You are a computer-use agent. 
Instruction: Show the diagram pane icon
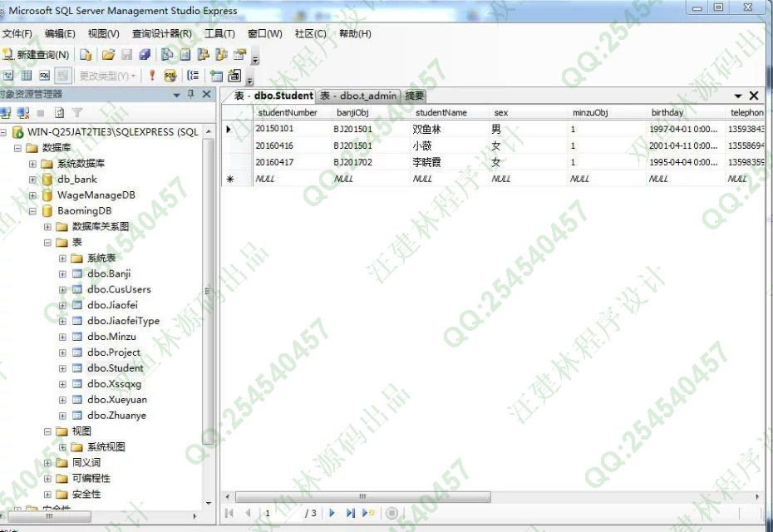(8, 76)
